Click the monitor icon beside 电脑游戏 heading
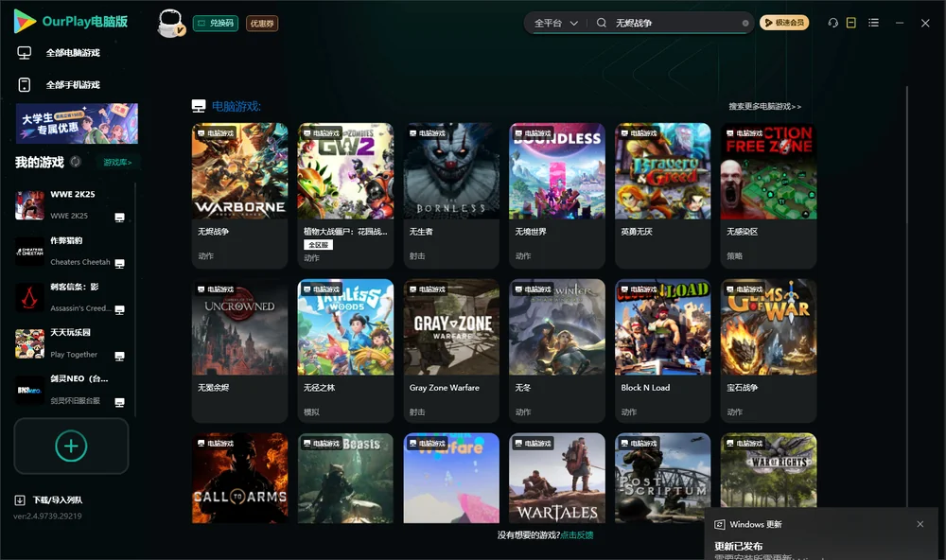Screen dimensions: 946x560 point(199,106)
